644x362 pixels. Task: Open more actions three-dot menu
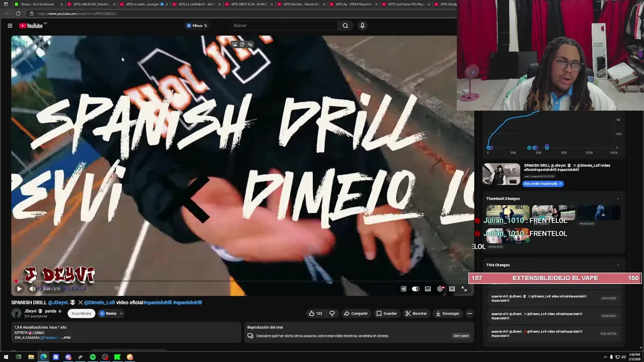pyautogui.click(x=469, y=313)
